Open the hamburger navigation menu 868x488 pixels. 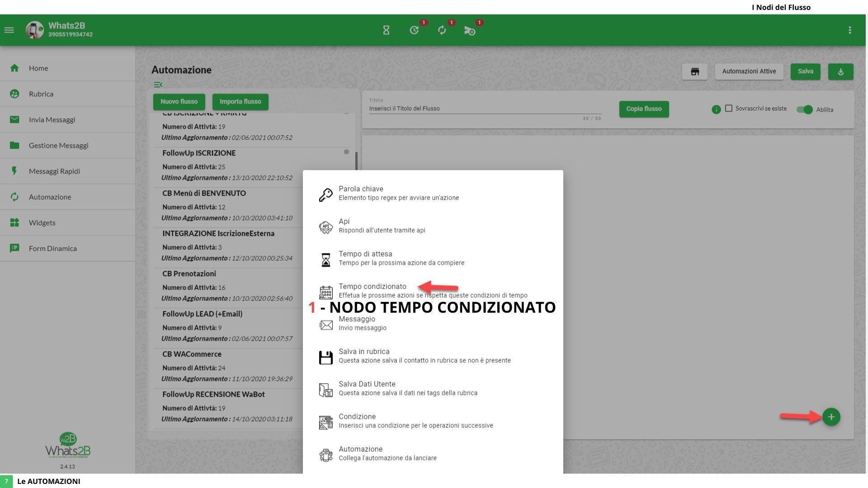click(9, 30)
